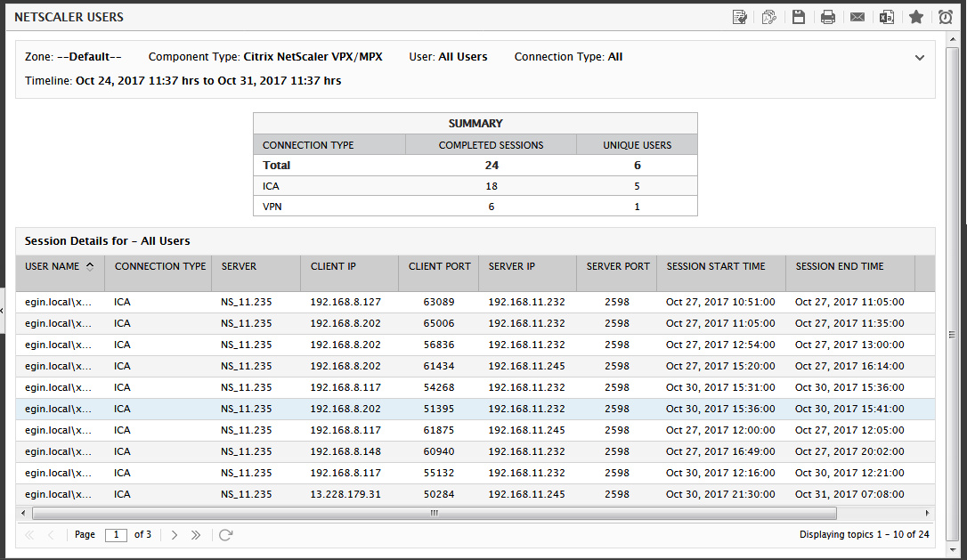Click client IP 192.168.8.127
This screenshot has width=967, height=560.
click(345, 302)
